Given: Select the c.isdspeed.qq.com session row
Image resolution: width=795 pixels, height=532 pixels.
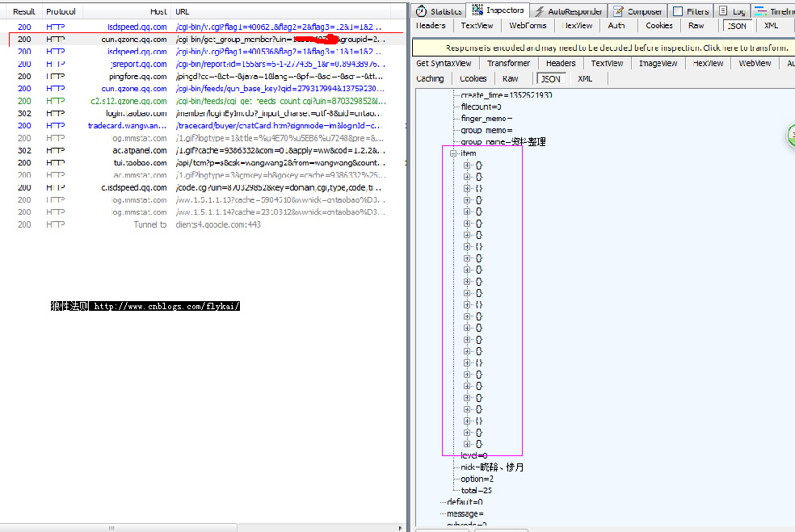Looking at the screenshot, I should [203, 187].
